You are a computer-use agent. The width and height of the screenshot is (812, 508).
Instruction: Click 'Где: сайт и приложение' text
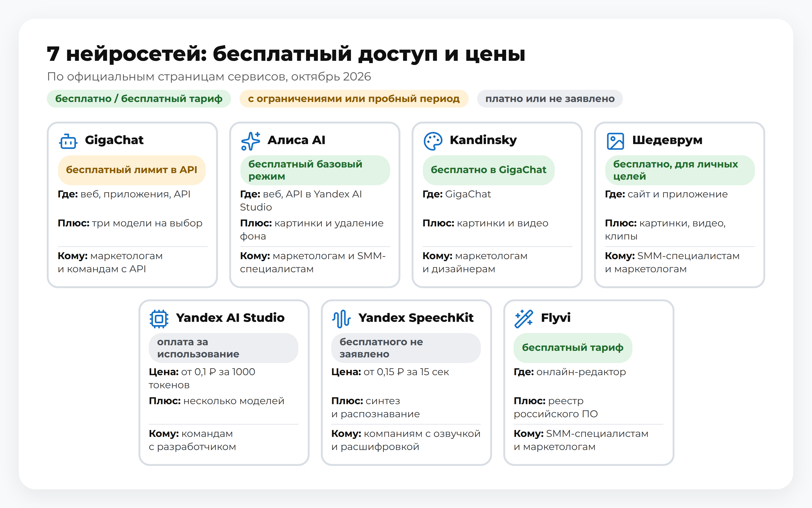(666, 194)
